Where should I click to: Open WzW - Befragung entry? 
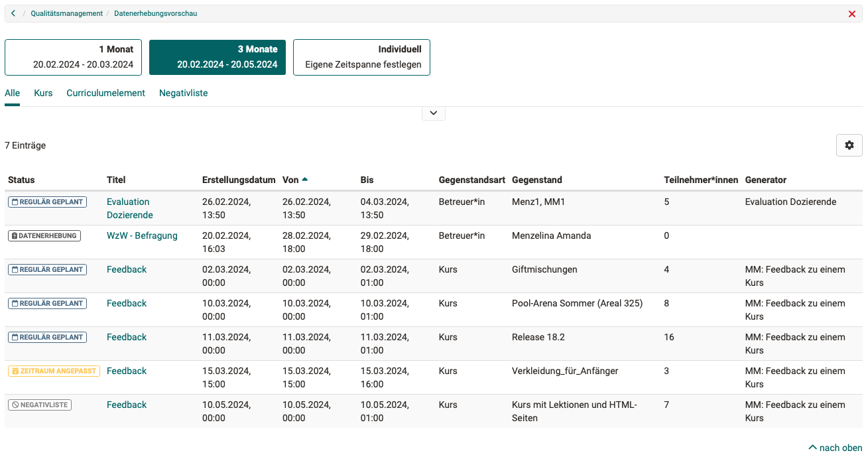click(142, 235)
